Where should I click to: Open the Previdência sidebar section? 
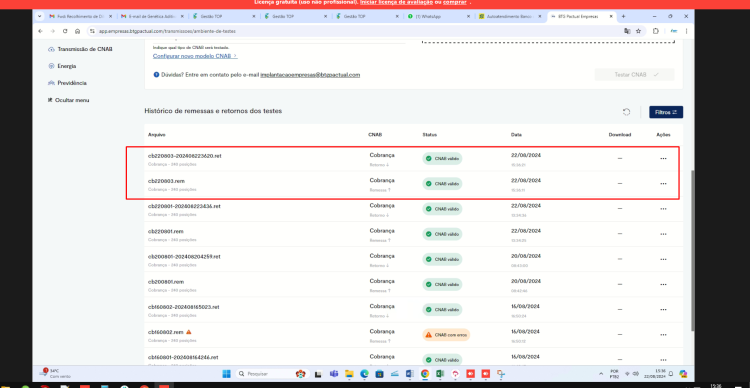click(x=67, y=83)
